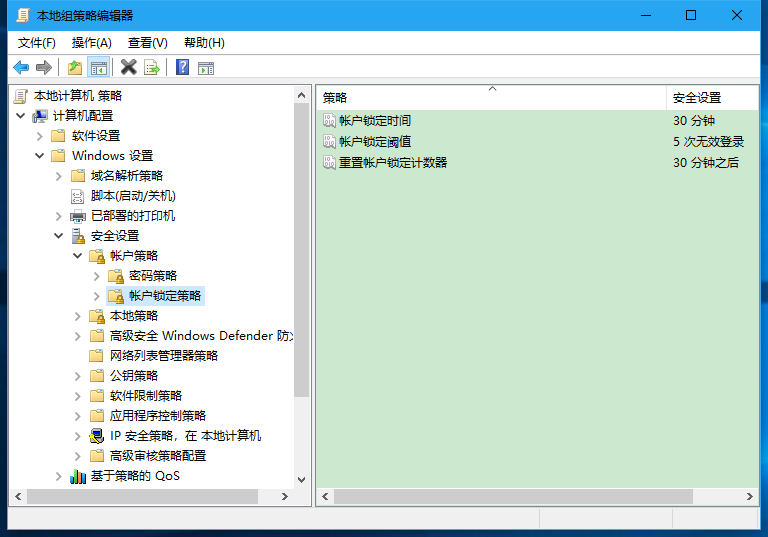
Task: Click the Export list toolbar icon
Action: click(x=152, y=67)
